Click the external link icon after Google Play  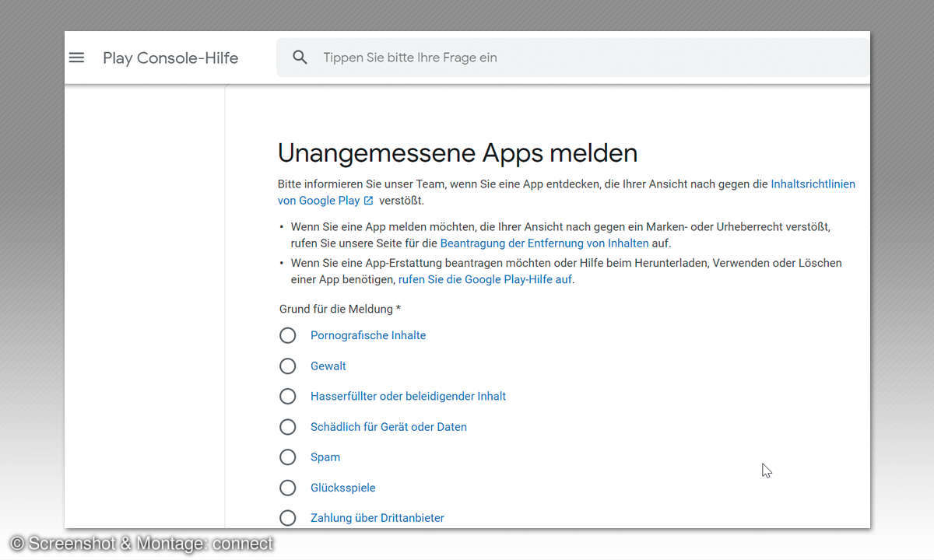tap(368, 201)
